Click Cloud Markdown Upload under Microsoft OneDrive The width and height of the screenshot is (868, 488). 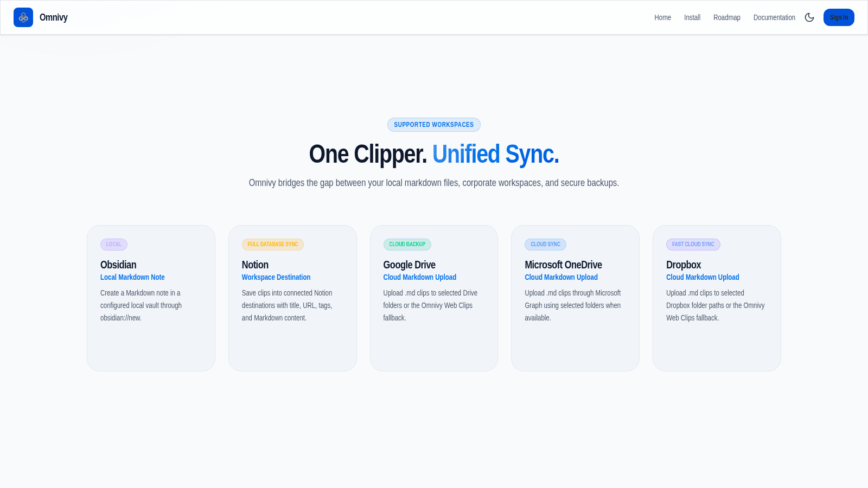click(561, 277)
